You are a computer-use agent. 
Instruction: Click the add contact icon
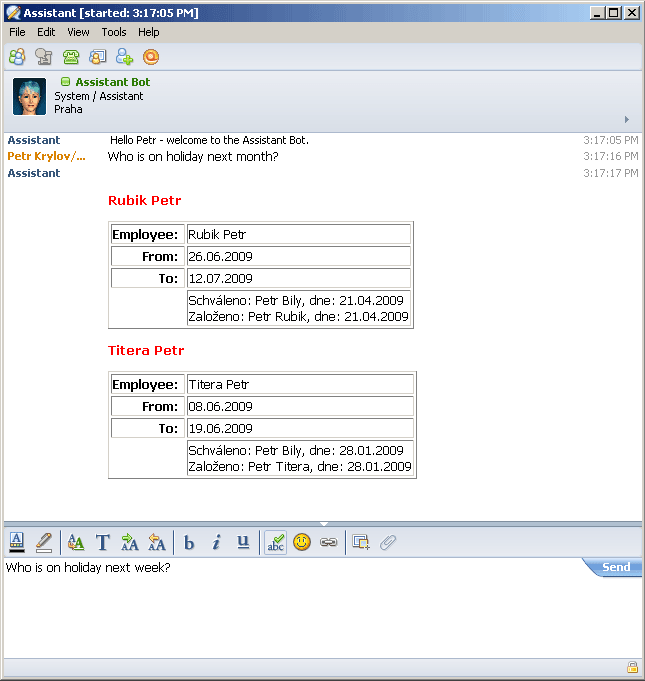pos(124,57)
